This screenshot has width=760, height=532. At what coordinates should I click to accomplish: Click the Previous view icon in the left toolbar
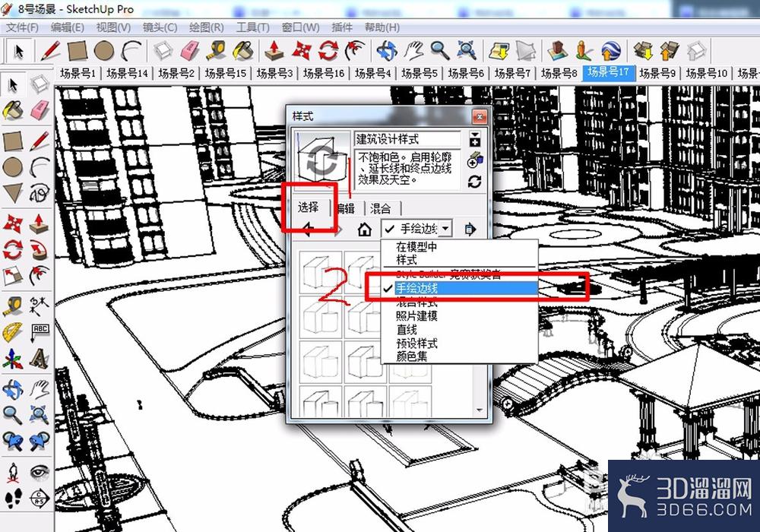(x=13, y=441)
